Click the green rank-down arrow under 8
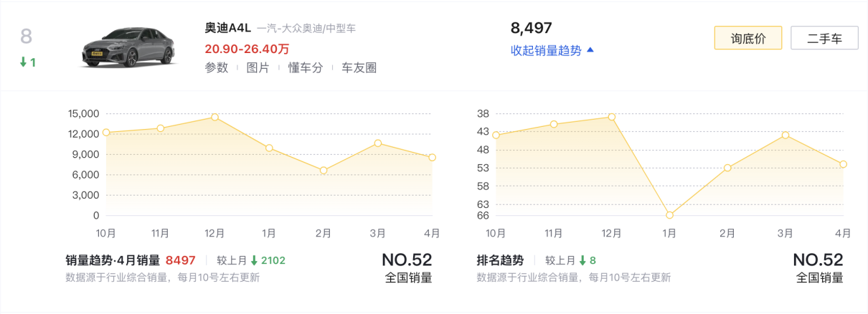Screen dimensions: 868x314 pyautogui.click(x=23, y=62)
